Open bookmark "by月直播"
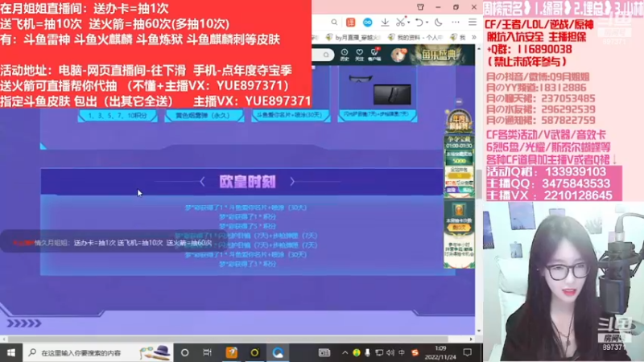 352,37
